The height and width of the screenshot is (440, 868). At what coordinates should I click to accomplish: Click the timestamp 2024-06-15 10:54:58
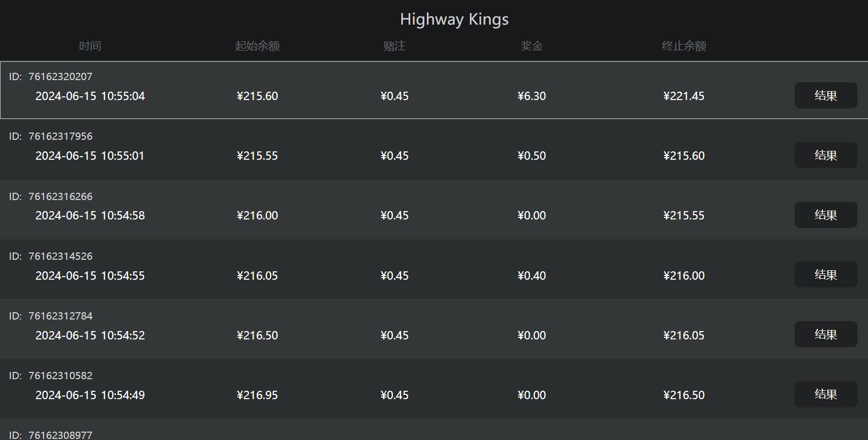click(90, 215)
